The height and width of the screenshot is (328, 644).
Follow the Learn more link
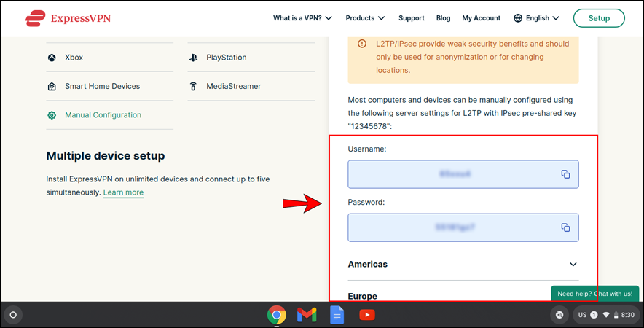click(123, 192)
